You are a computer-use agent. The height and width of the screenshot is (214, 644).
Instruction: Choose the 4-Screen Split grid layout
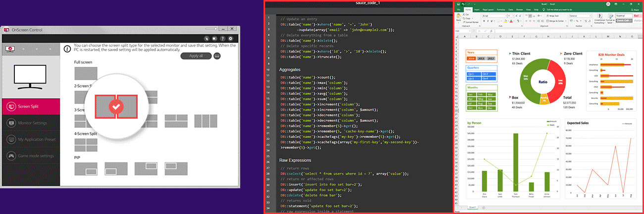pos(86,145)
